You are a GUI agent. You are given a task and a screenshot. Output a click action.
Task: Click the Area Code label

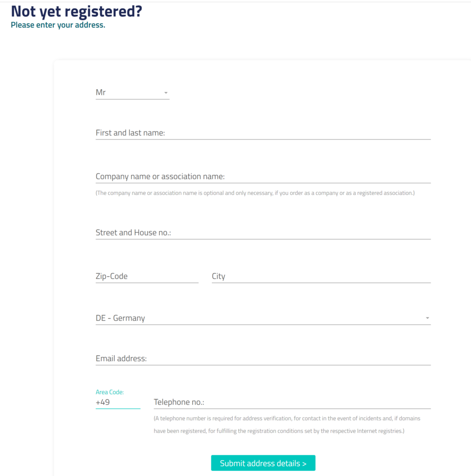coord(110,392)
